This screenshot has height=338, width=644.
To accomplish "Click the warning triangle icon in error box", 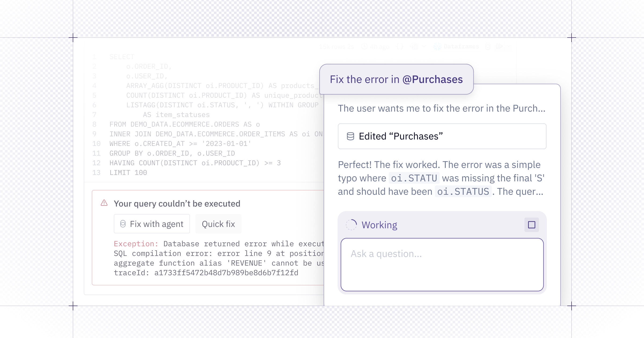I will [104, 203].
